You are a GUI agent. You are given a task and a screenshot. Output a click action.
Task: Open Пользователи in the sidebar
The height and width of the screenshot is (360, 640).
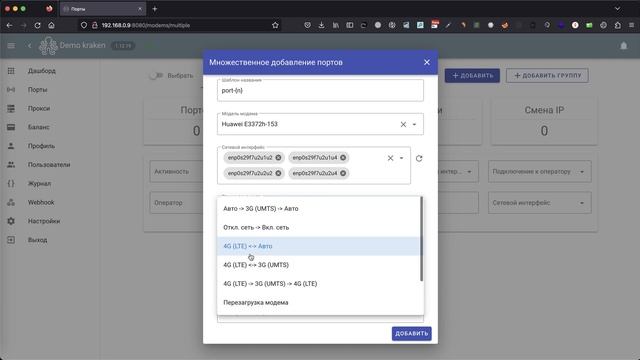click(50, 165)
